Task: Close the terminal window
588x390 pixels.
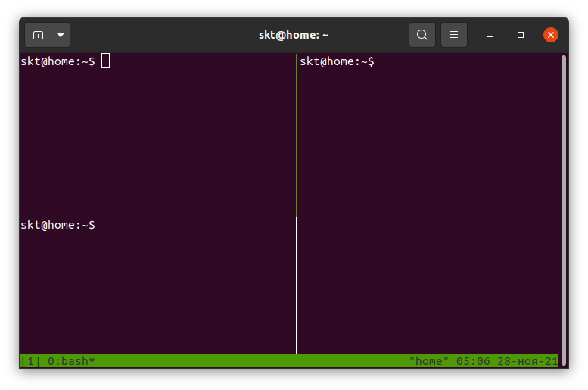Action: (550, 35)
